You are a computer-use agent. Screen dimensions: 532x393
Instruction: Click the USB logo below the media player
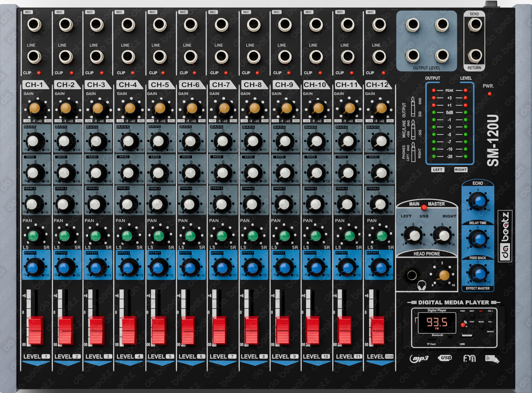pos(445,358)
